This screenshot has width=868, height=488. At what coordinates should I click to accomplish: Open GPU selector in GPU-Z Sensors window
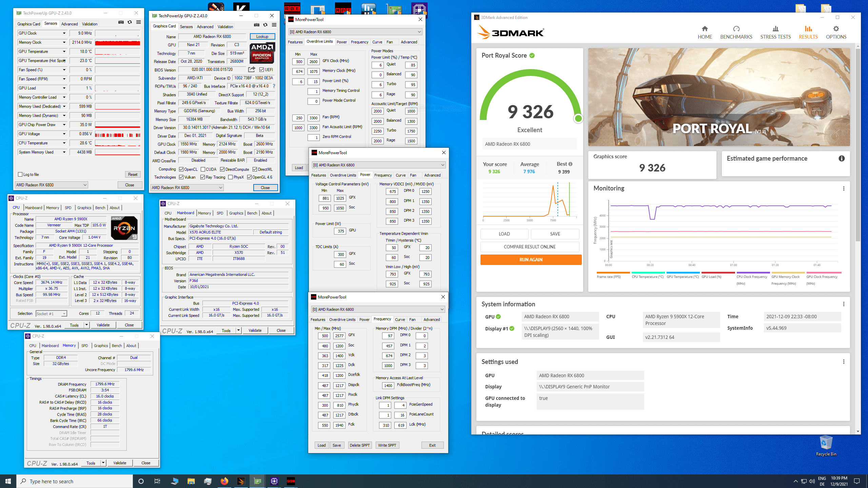52,185
